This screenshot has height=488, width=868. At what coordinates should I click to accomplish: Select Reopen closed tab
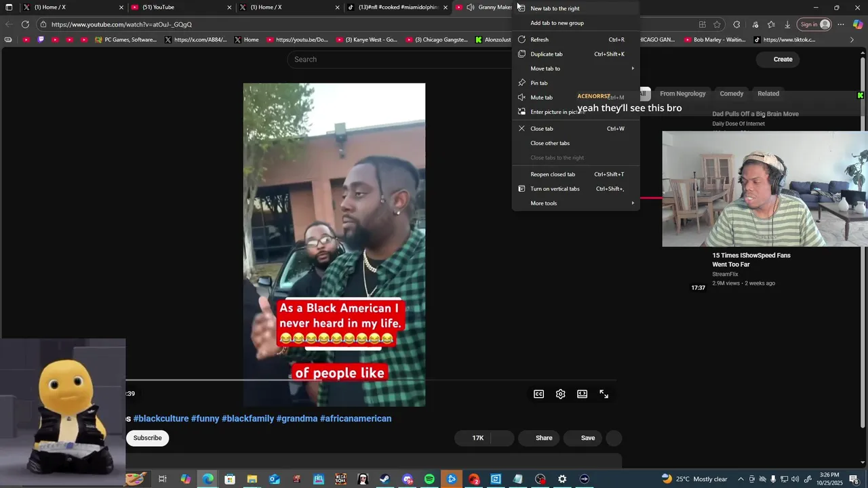pyautogui.click(x=576, y=174)
